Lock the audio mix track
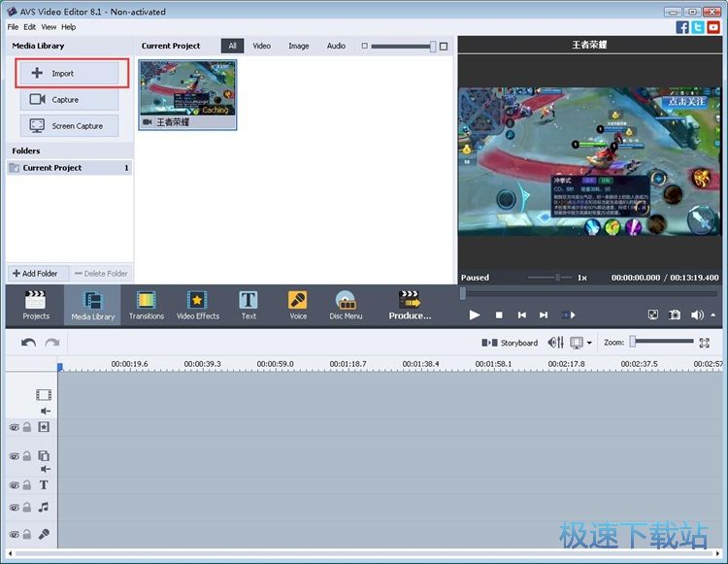 [x=27, y=508]
